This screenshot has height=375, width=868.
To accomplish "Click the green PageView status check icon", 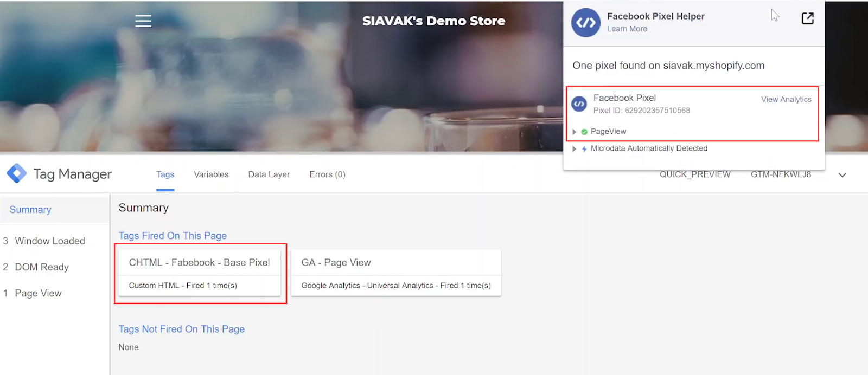I will tap(584, 132).
